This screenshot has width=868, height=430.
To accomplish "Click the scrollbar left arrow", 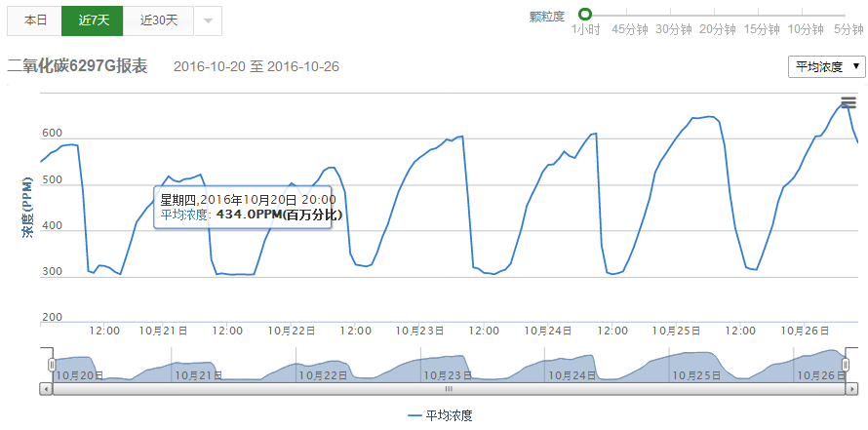I will (x=46, y=388).
